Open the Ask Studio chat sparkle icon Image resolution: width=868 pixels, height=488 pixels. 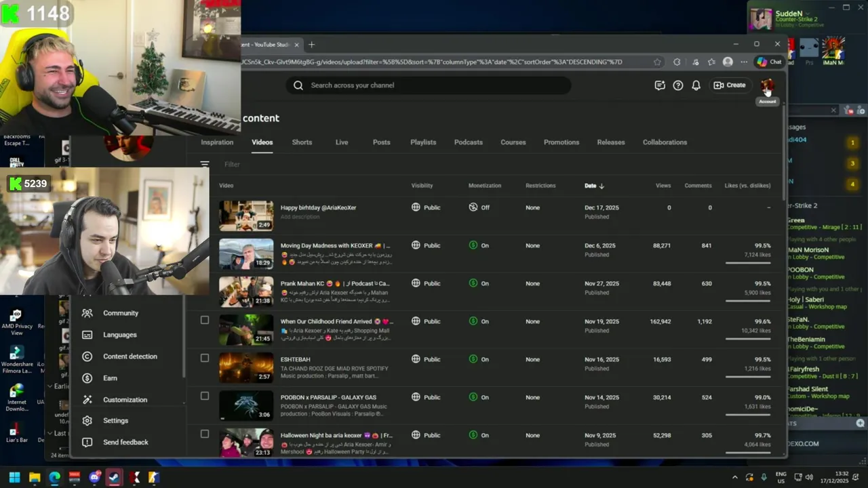point(660,85)
